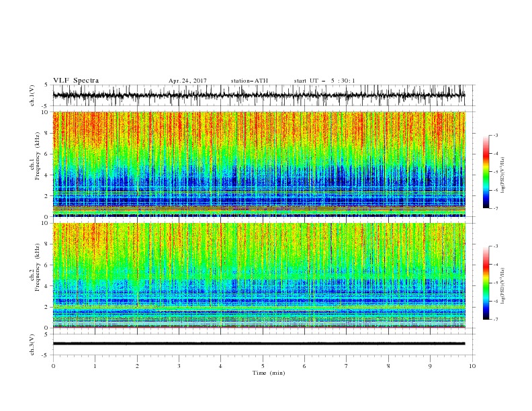
Task: Click the ch.1 frequency axis "8" tick label
Action: coord(46,133)
